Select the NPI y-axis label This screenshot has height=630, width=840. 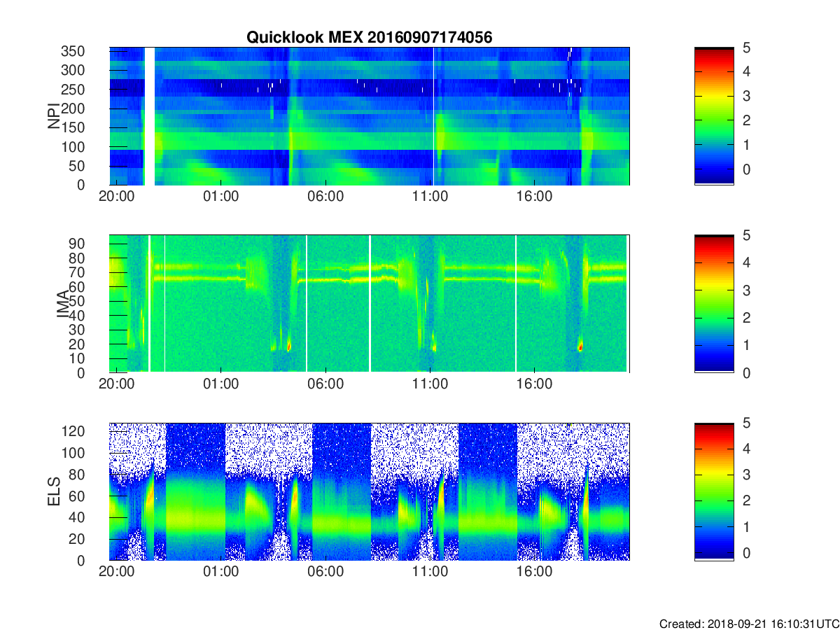point(54,116)
